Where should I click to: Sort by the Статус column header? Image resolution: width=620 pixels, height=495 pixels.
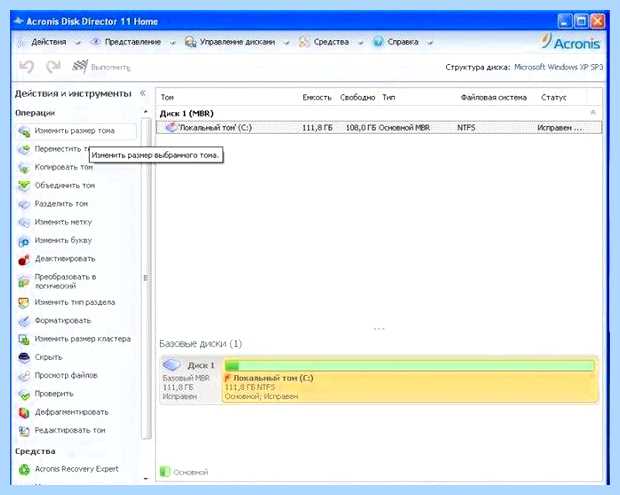point(554,97)
